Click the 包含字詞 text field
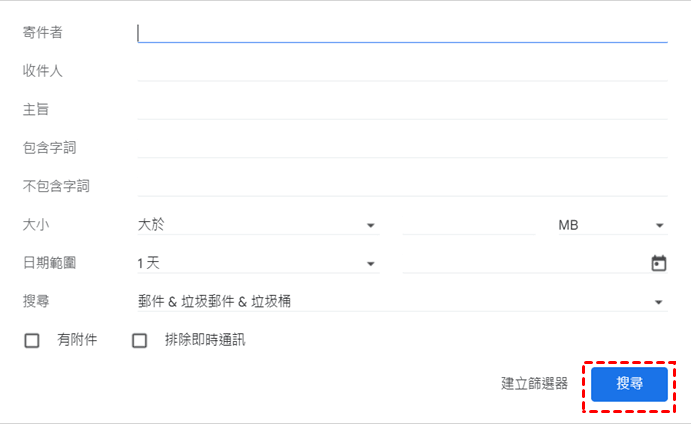The height and width of the screenshot is (424, 691). [x=402, y=147]
